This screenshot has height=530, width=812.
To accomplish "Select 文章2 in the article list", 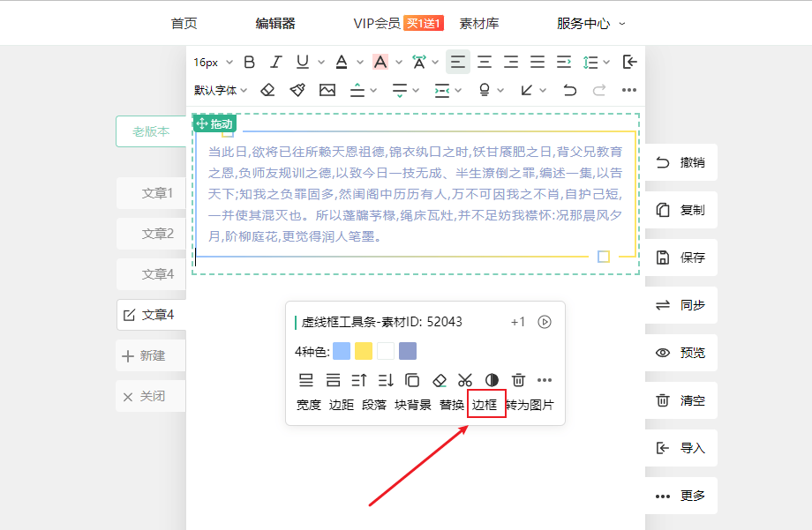I will tap(157, 234).
